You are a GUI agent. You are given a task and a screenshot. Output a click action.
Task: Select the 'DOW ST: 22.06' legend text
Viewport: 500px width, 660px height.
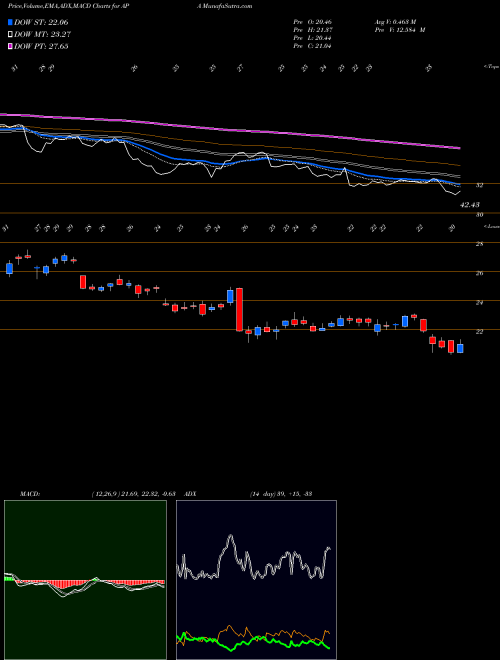41,22
